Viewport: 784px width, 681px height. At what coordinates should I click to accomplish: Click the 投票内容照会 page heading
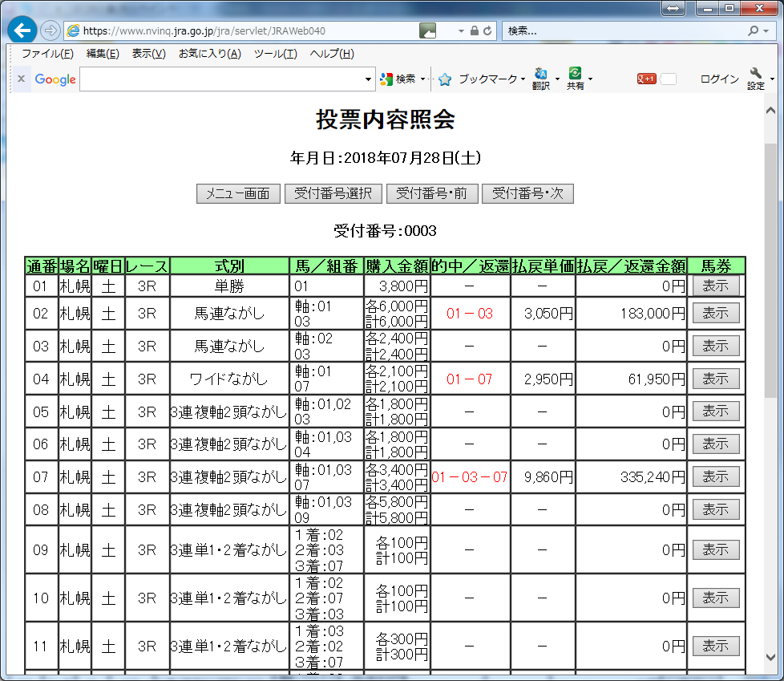(x=385, y=120)
